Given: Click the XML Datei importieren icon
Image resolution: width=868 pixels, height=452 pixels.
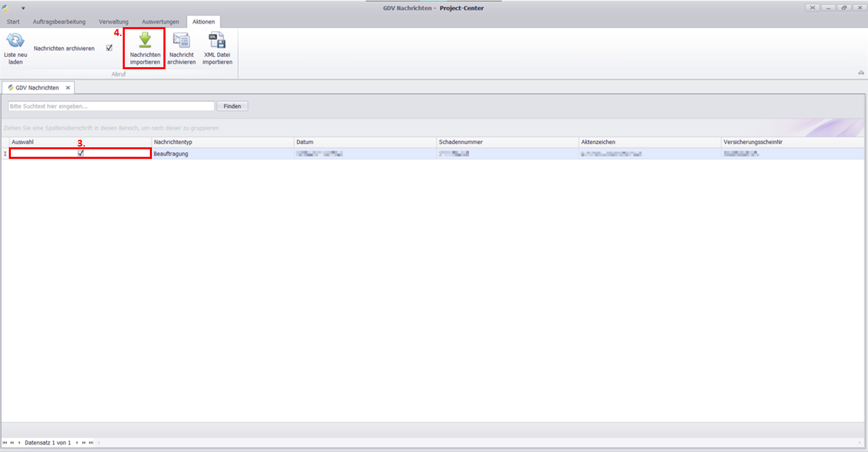Looking at the screenshot, I should pos(217,40).
